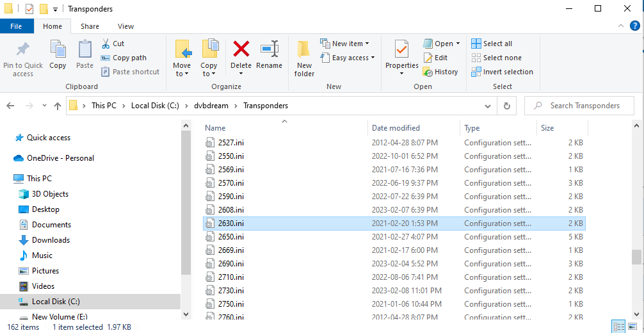Image resolution: width=644 pixels, height=333 pixels.
Task: Open the Help question mark icon
Action: click(635, 26)
